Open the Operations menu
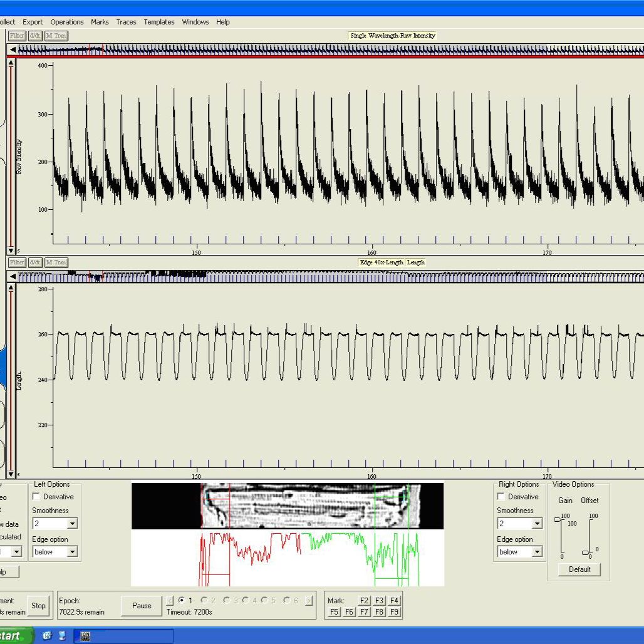Image resolution: width=644 pixels, height=644 pixels. pos(67,22)
